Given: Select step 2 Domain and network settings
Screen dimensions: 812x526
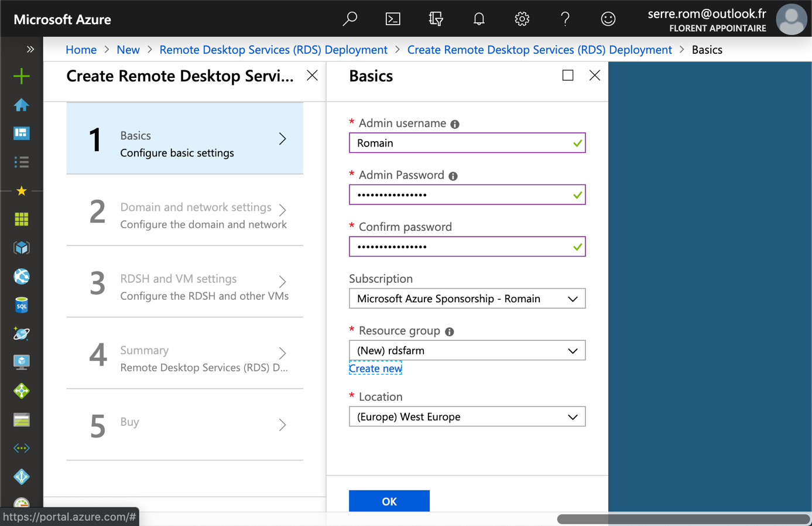Looking at the screenshot, I should [x=185, y=211].
